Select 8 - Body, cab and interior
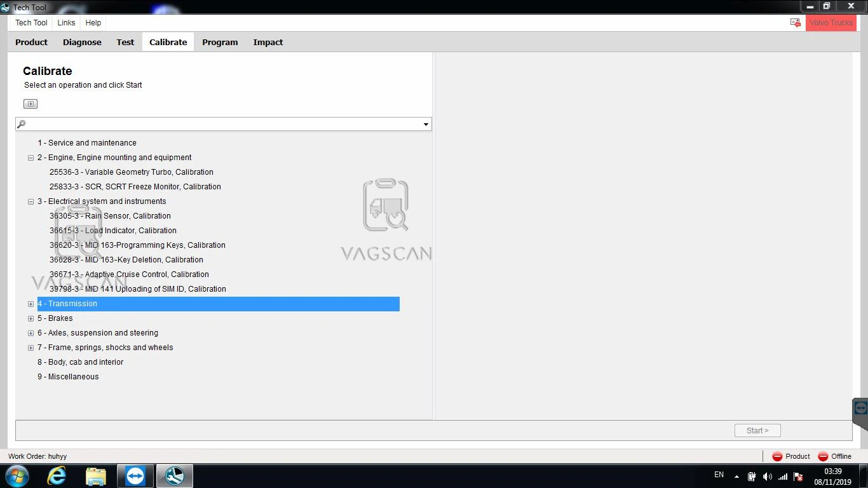Image resolution: width=868 pixels, height=488 pixels. pyautogui.click(x=81, y=362)
